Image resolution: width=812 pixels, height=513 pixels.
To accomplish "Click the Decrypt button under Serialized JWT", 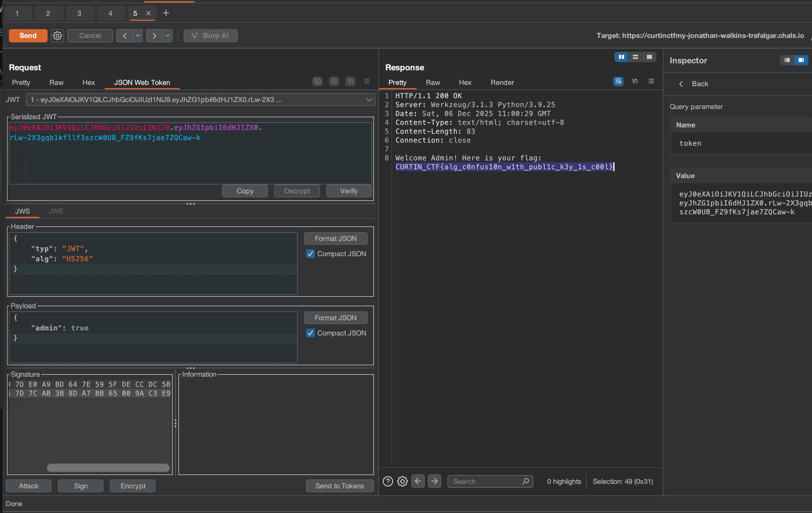I will click(x=296, y=191).
